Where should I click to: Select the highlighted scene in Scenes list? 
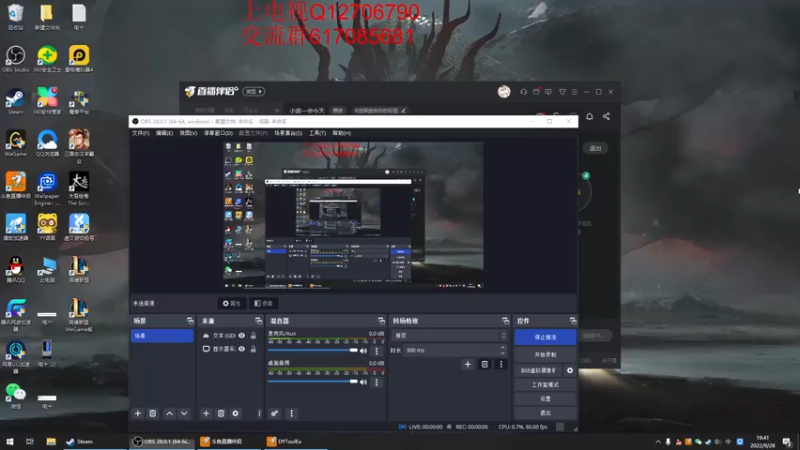tap(162, 336)
